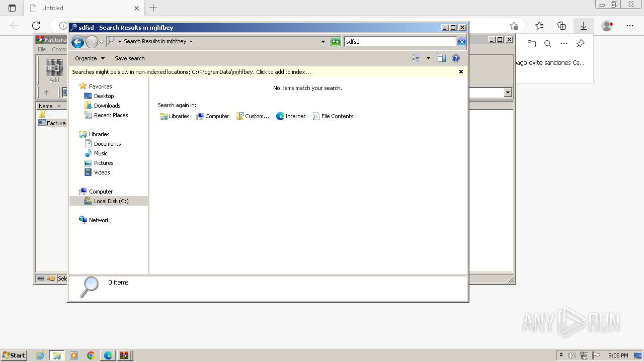
Task: Search again in File Contents
Action: click(333, 116)
